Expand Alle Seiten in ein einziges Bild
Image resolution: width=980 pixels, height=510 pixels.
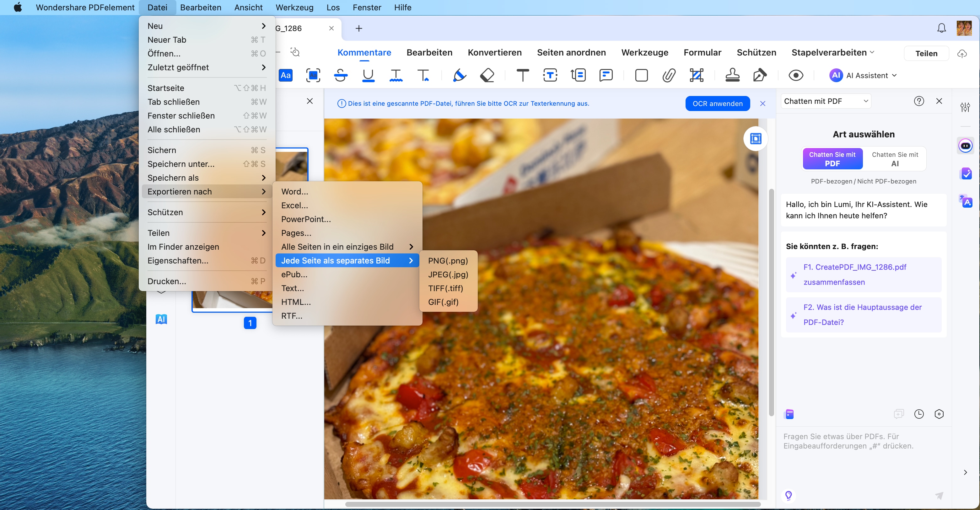click(347, 247)
